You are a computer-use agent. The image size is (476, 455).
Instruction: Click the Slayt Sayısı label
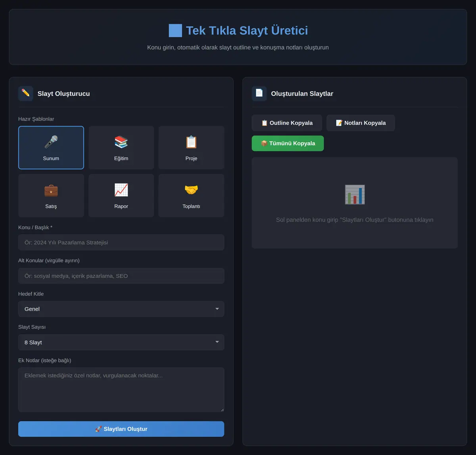(x=32, y=327)
